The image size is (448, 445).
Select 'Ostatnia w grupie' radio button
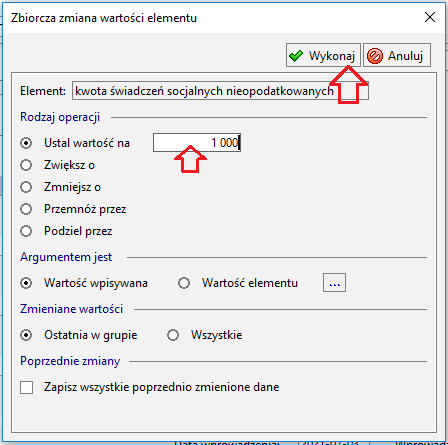tap(26, 335)
